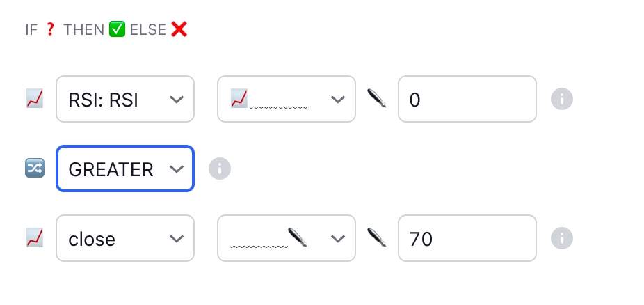Focus the input field containing 70
The image size is (644, 305).
[x=467, y=238]
